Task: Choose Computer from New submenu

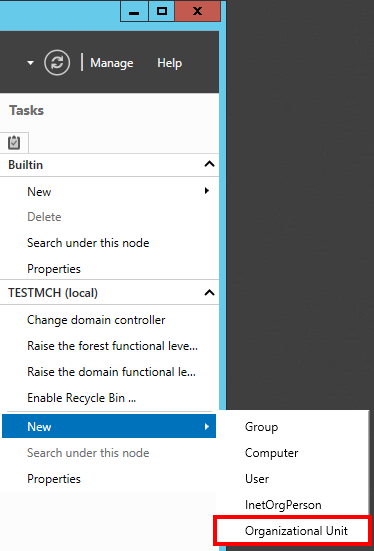Action: click(271, 453)
